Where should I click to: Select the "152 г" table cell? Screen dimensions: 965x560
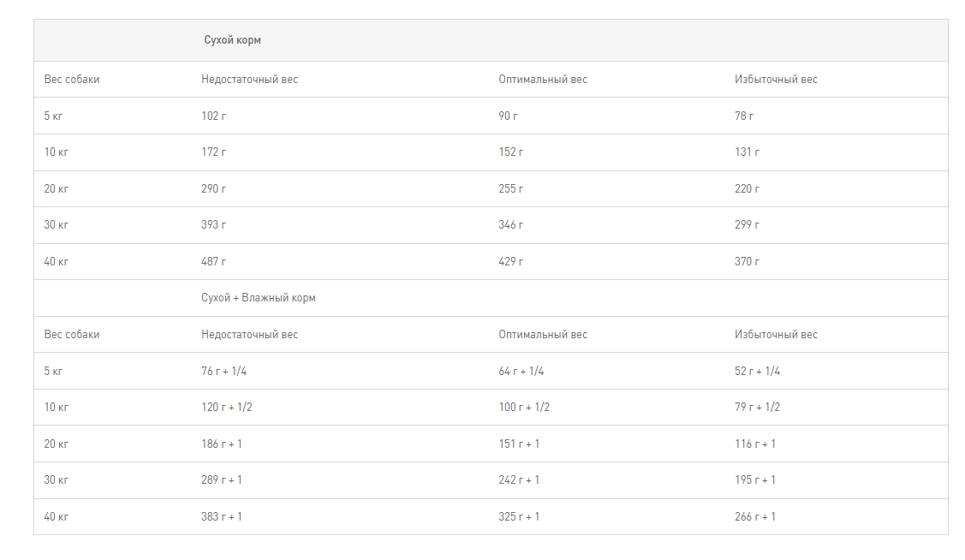pos(511,152)
